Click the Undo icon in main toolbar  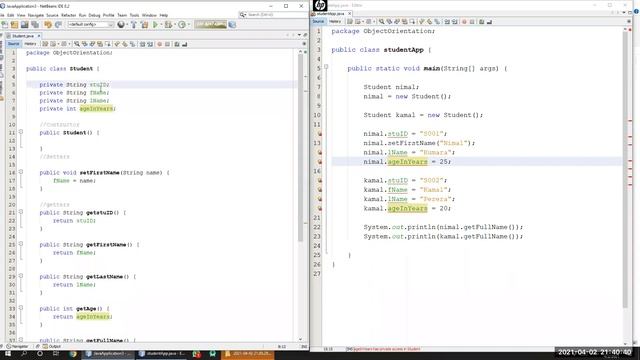(48, 25)
